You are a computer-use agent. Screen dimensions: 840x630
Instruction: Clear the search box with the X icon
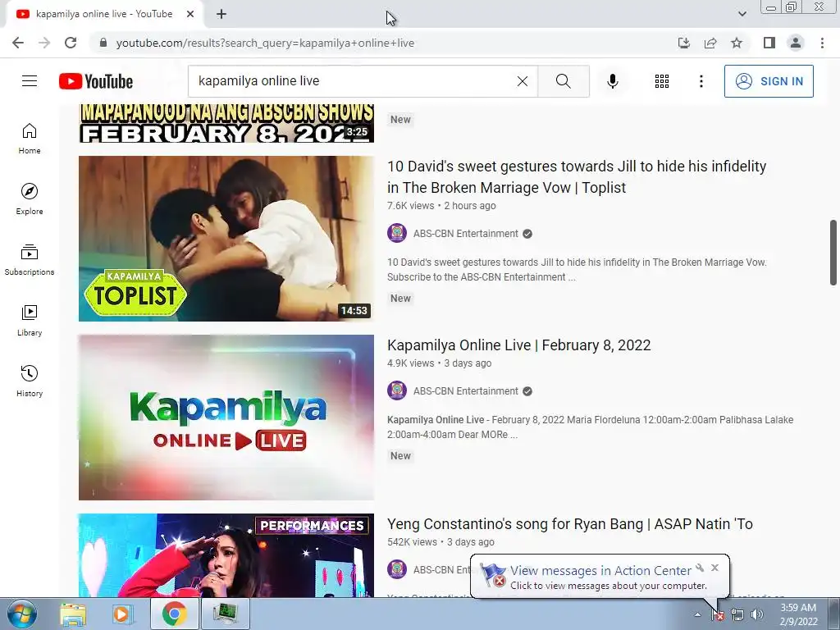523,81
